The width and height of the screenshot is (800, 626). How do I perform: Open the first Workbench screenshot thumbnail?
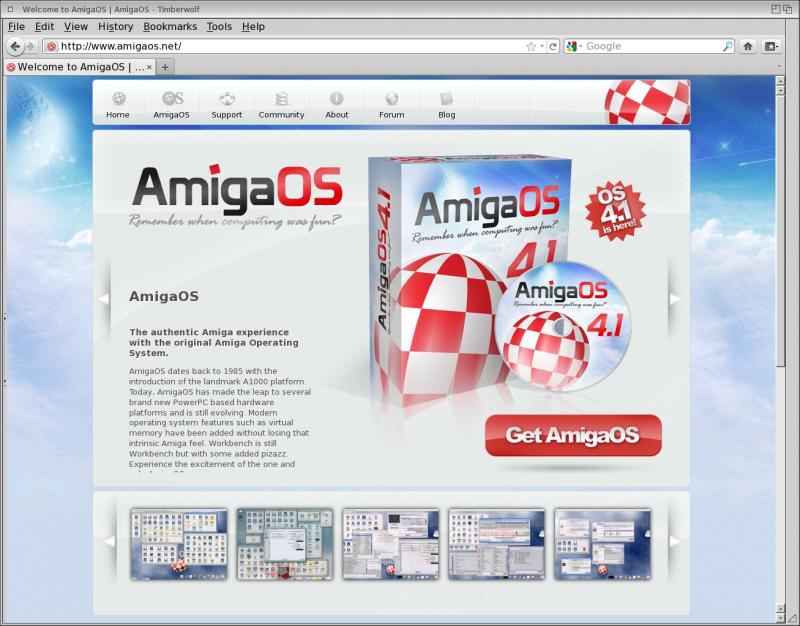(179, 544)
